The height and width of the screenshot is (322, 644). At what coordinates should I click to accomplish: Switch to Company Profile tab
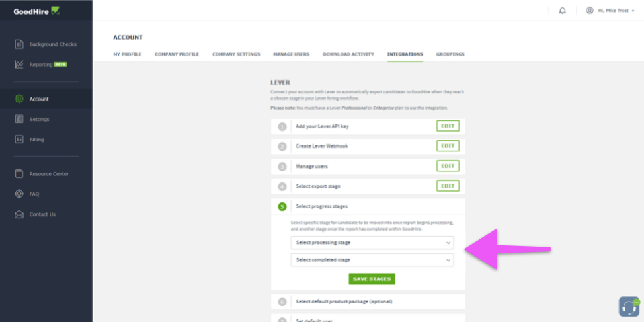(x=177, y=54)
